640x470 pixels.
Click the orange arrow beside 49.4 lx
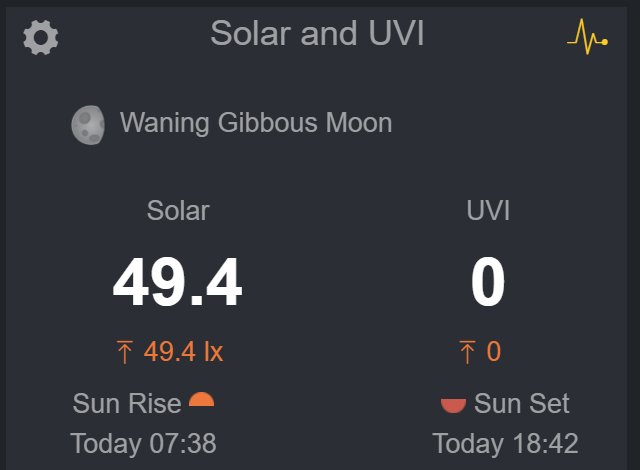click(125, 352)
